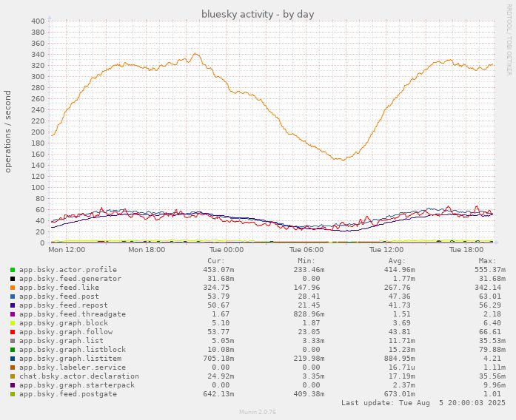Viewport: 516px width, 420px height.
Task: Click the 'Tue 18:00' x-axis label
Action: pyautogui.click(x=466, y=250)
